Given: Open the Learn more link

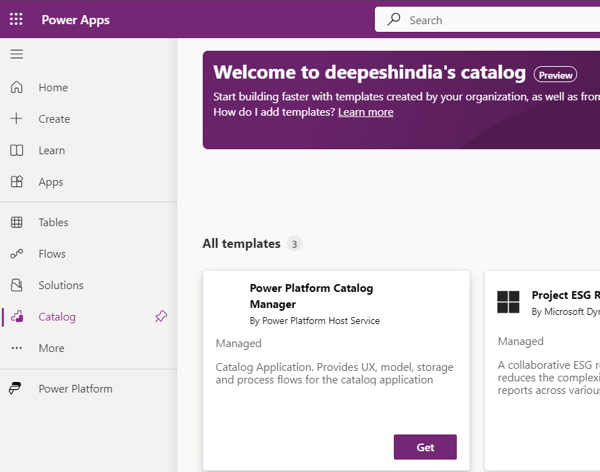Looking at the screenshot, I should point(365,112).
